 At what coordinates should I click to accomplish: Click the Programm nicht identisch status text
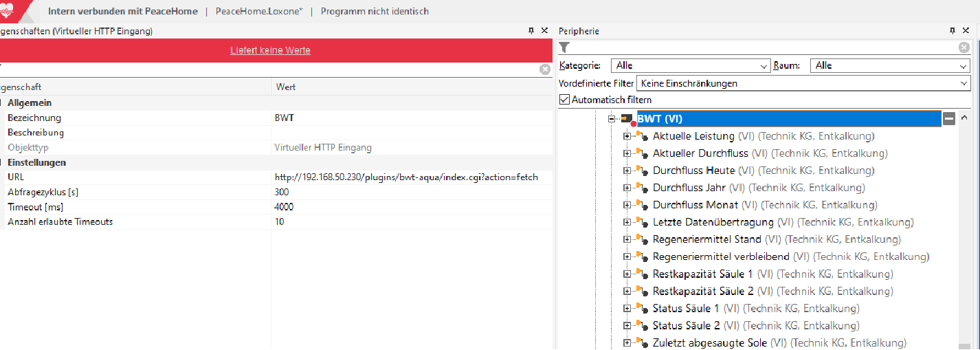375,12
